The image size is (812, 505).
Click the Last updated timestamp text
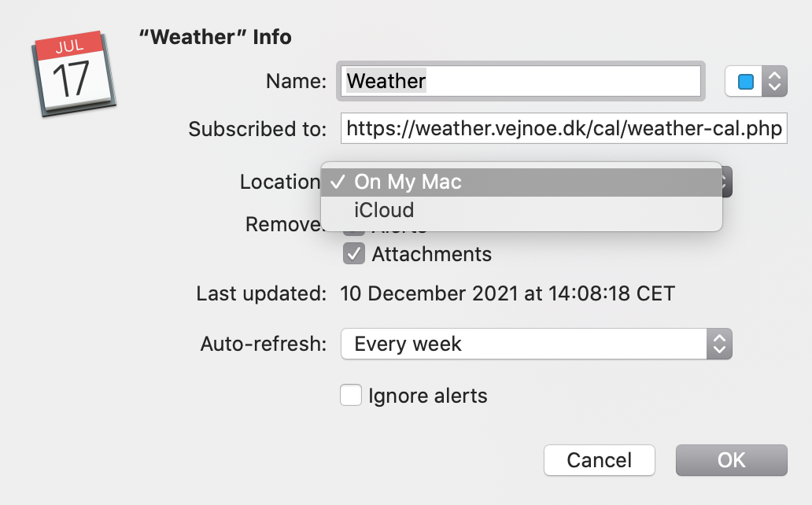point(507,293)
